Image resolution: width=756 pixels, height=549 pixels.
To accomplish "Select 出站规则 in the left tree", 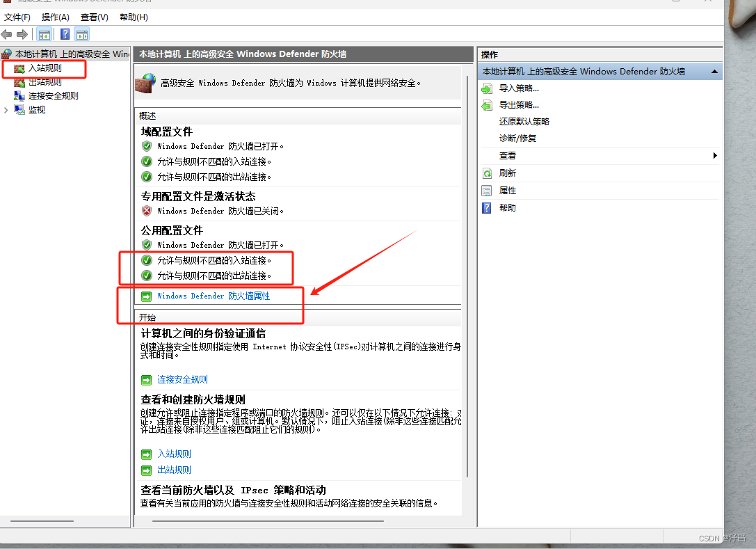I will pyautogui.click(x=45, y=82).
